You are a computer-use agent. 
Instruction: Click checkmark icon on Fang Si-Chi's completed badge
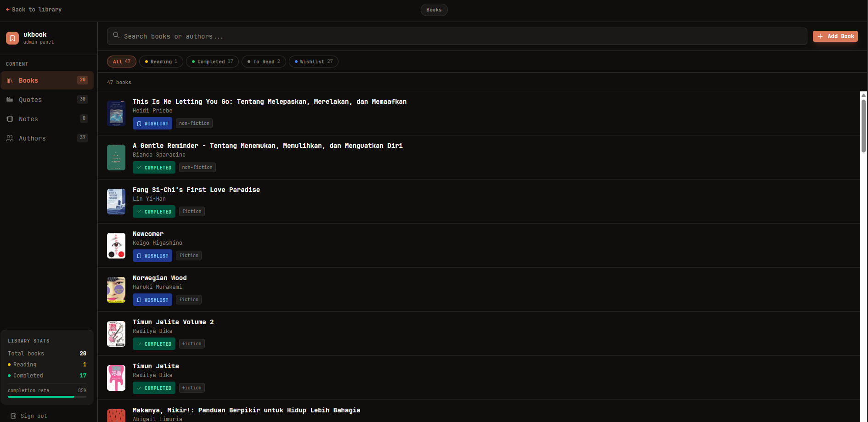[x=139, y=212]
